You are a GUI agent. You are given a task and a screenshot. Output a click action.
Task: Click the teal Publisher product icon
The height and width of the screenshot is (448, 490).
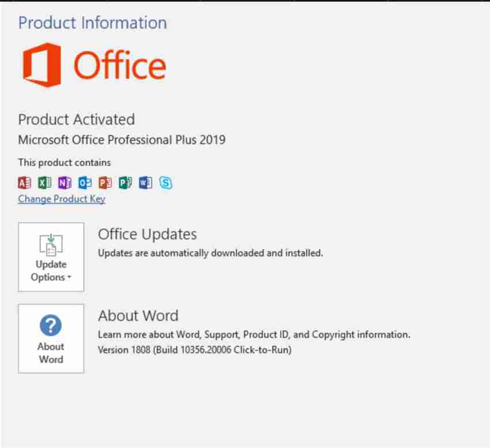pos(125,183)
